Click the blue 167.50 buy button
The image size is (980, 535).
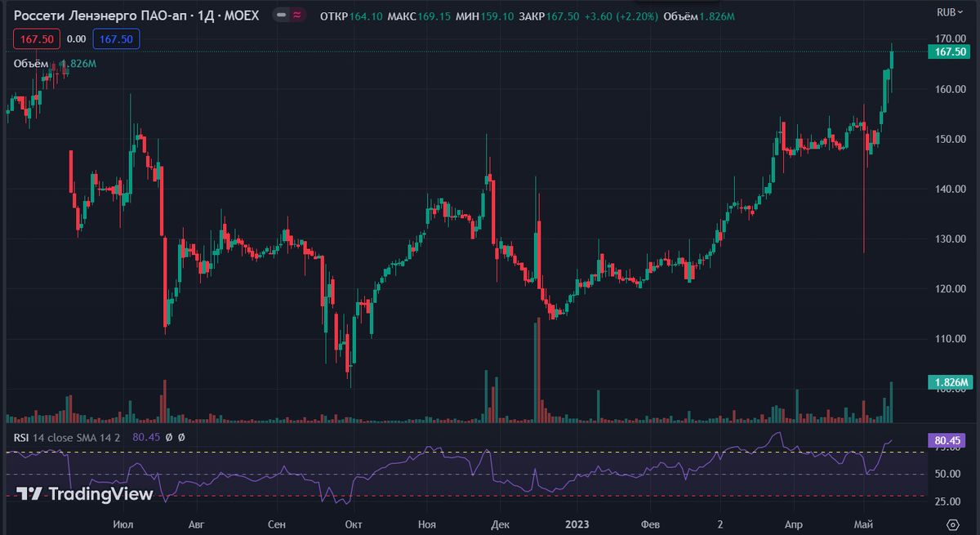pyautogui.click(x=116, y=38)
